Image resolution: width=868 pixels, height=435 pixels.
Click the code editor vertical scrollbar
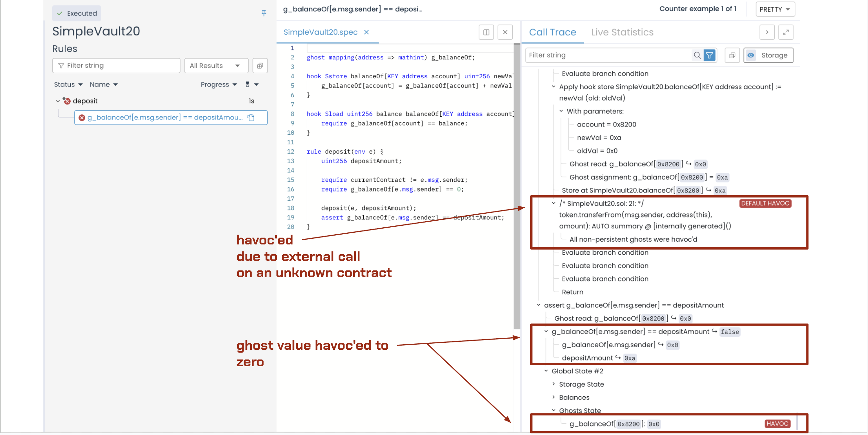coord(517,185)
